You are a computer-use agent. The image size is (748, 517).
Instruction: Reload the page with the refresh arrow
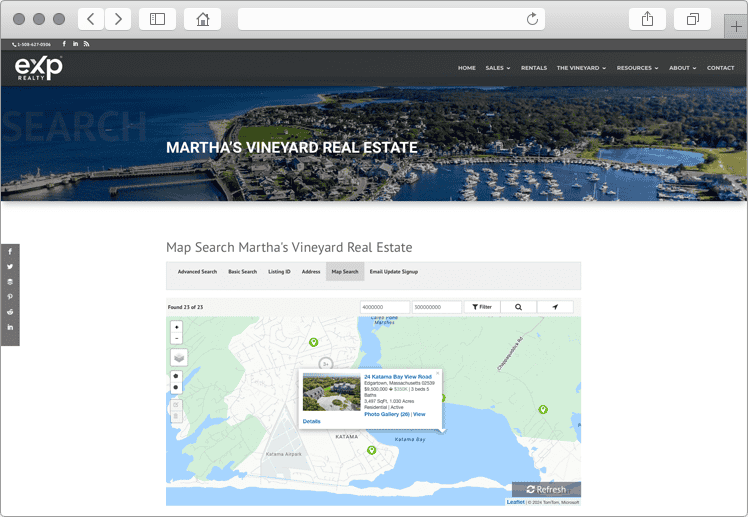point(532,19)
